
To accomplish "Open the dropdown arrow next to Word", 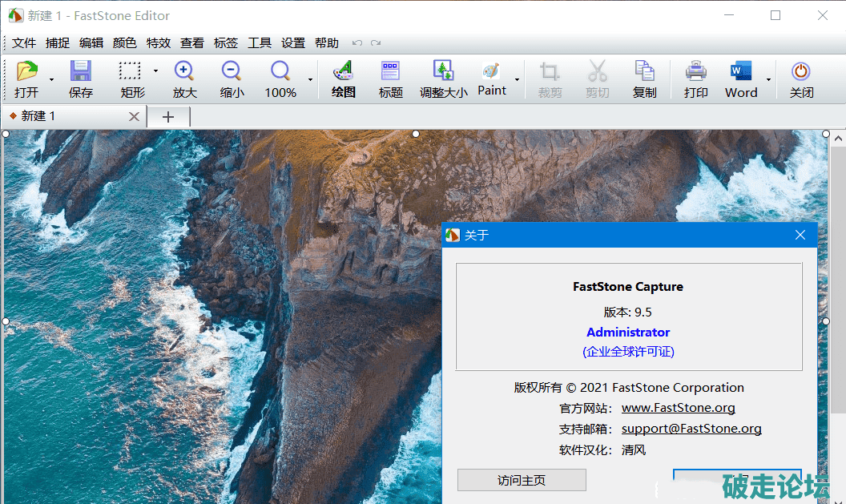I will (768, 79).
